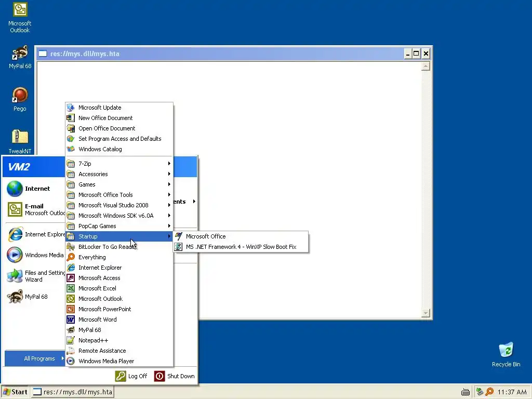Open the TweakNT desktop icon
532x399 pixels.
[20, 142]
